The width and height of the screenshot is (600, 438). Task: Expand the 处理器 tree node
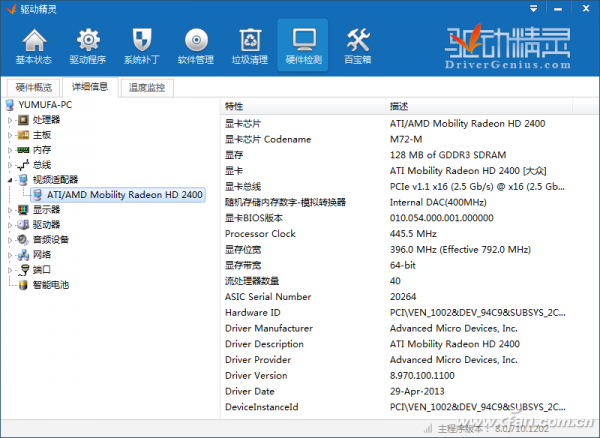pos(10,120)
